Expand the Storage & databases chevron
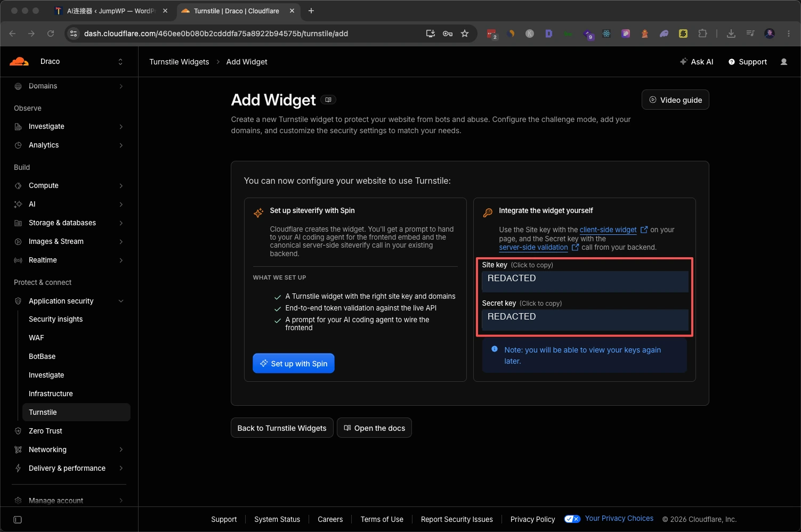 [x=121, y=223]
